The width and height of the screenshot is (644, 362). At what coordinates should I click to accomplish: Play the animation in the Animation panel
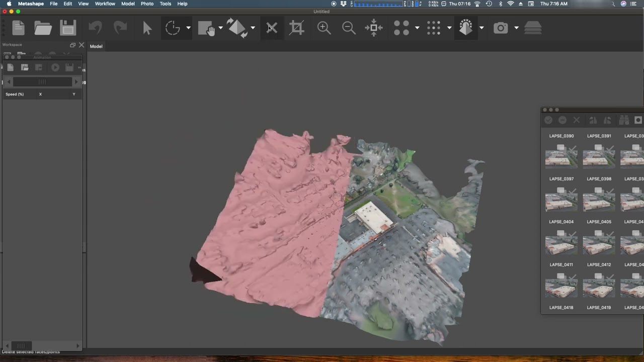pos(55,67)
